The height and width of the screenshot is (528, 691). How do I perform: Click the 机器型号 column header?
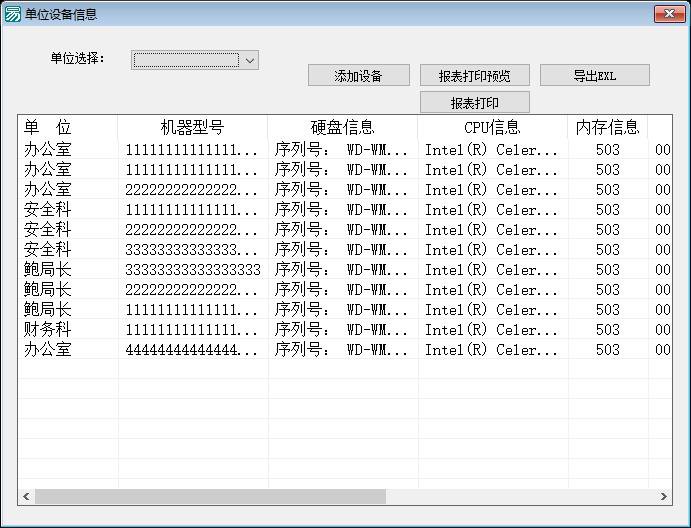[x=192, y=127]
